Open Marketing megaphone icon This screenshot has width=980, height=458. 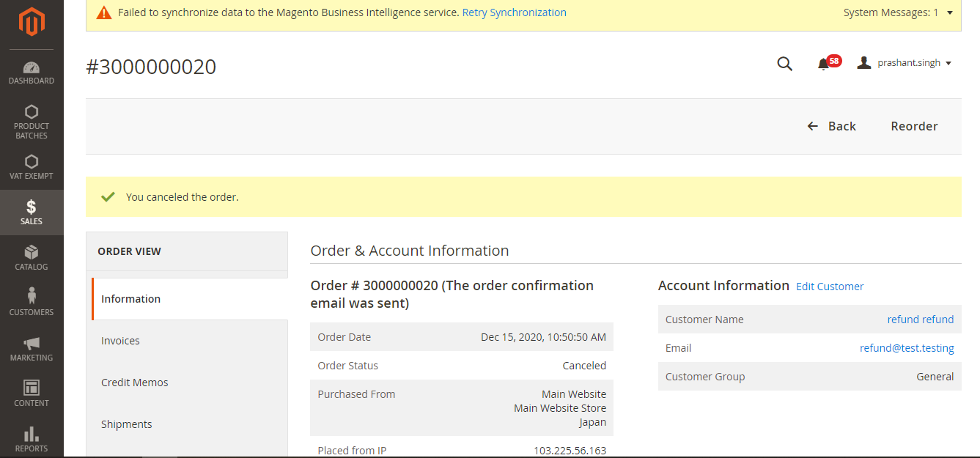tap(32, 348)
